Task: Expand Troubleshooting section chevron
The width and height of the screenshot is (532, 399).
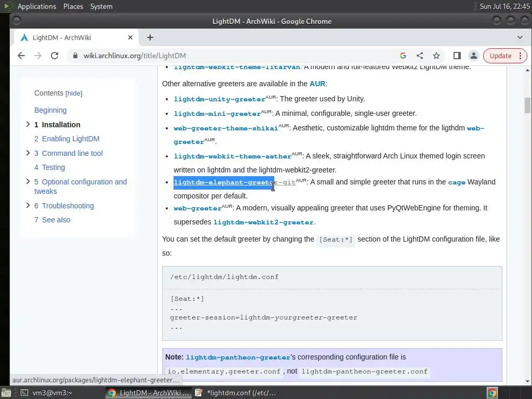Action: (x=28, y=205)
